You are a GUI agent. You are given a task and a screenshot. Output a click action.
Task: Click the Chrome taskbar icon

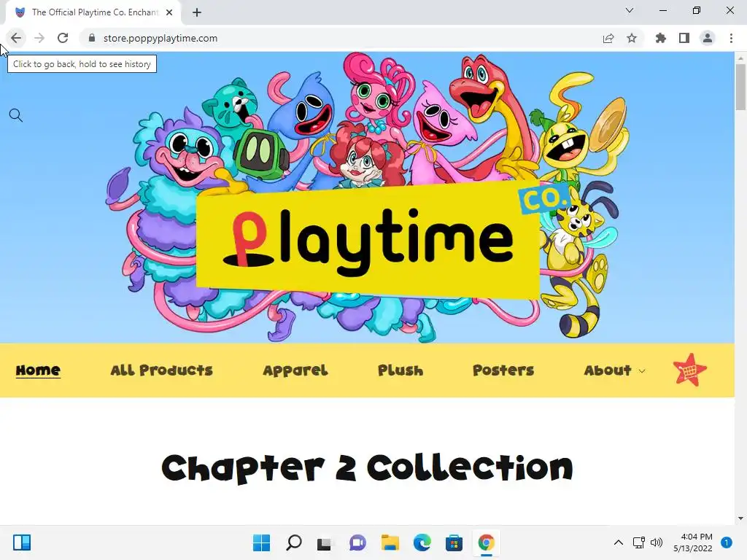click(486, 542)
